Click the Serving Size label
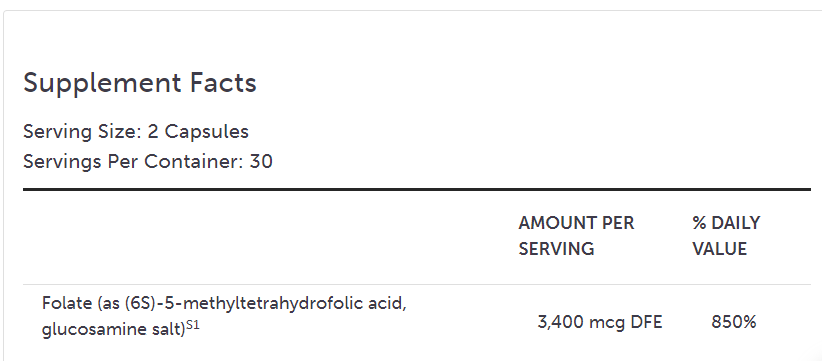 82,132
